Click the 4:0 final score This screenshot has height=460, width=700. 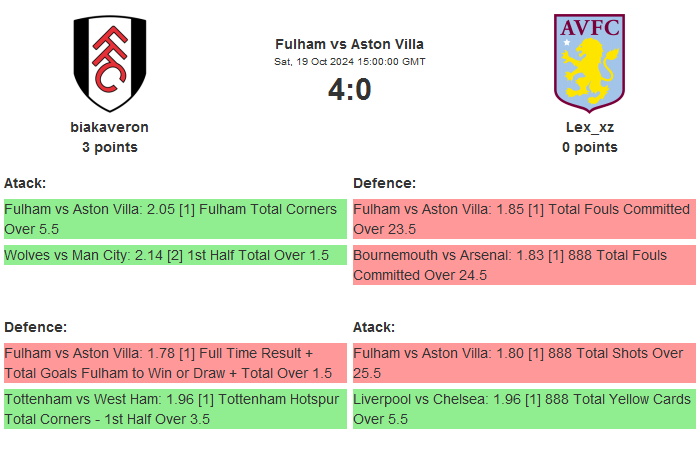(x=349, y=90)
